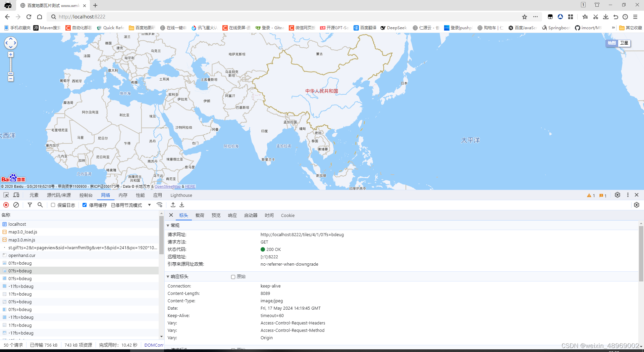Image resolution: width=644 pixels, height=352 pixels.
Task: Show more bookmarks with chevron
Action: [613, 28]
